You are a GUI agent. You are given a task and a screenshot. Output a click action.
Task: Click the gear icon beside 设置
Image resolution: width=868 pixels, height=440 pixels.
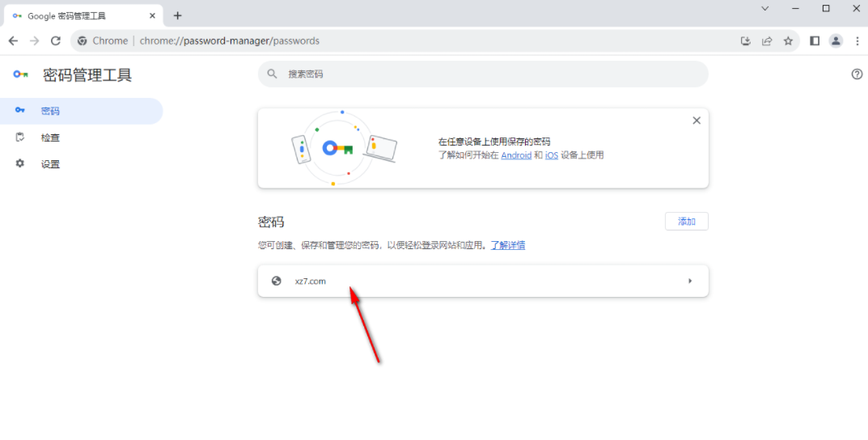click(x=20, y=164)
